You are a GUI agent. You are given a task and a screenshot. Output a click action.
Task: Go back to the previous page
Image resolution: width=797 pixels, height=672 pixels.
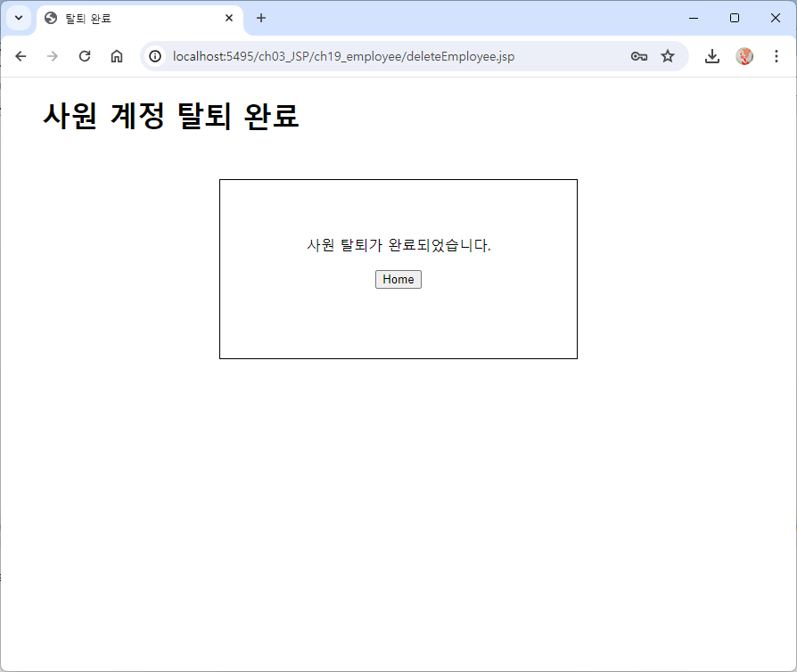(21, 56)
